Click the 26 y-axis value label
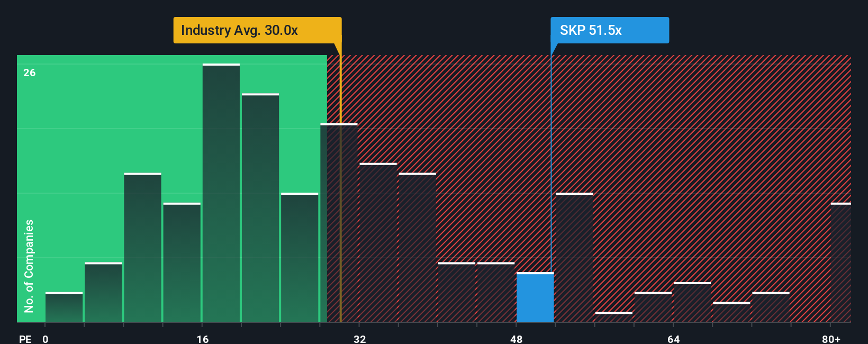Image resolution: width=868 pixels, height=344 pixels. (29, 73)
